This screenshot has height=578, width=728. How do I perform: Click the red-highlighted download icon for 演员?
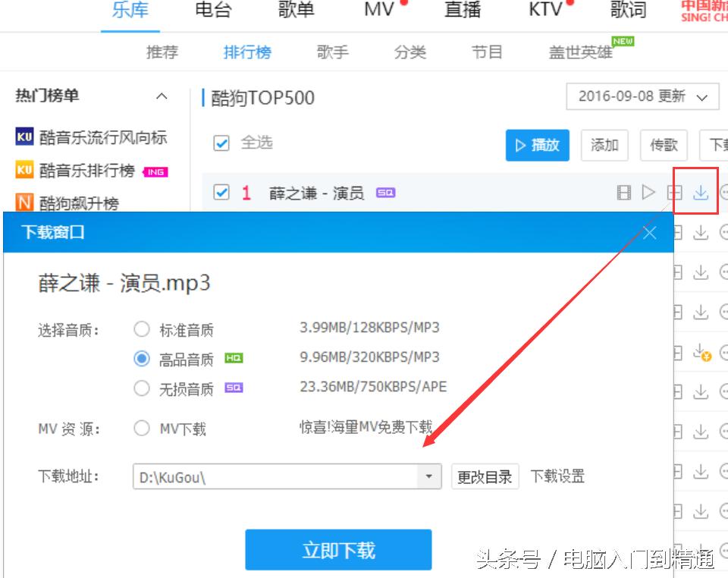699,193
